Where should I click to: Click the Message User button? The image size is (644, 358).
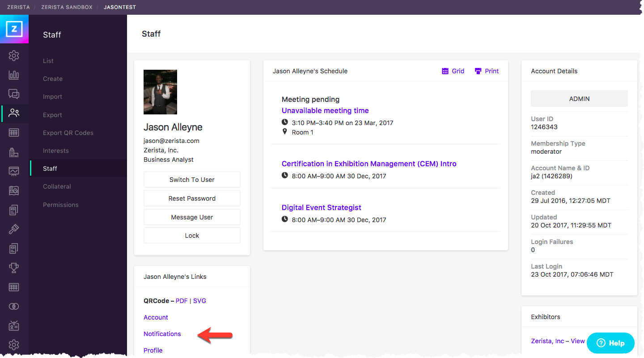(x=192, y=217)
